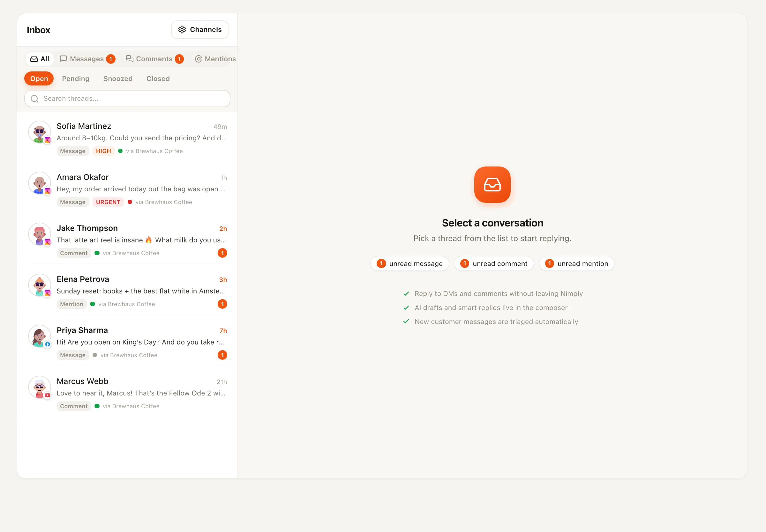Click the unread count badge on Priya Sharma's thread

pos(222,355)
